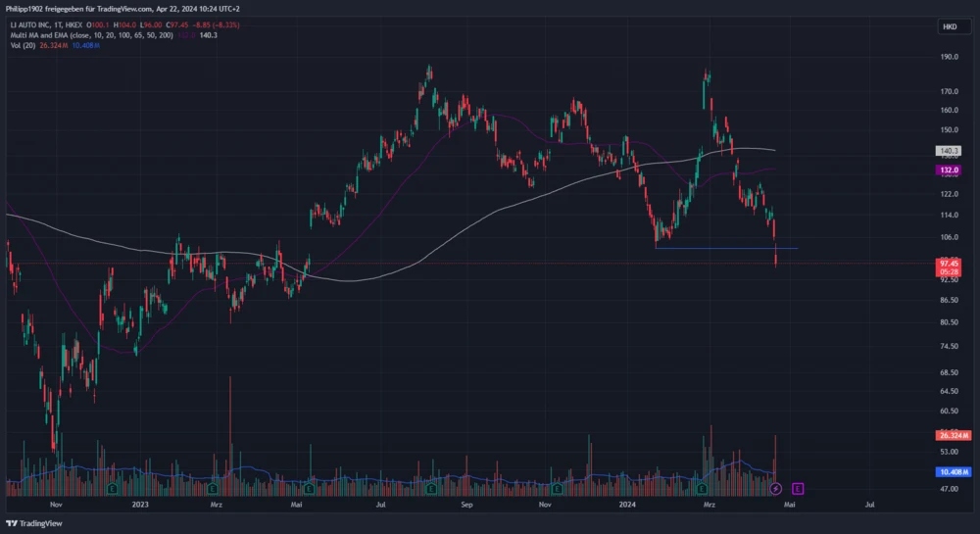Click the red 97.45 current price label
The width and height of the screenshot is (980, 534).
(x=948, y=264)
